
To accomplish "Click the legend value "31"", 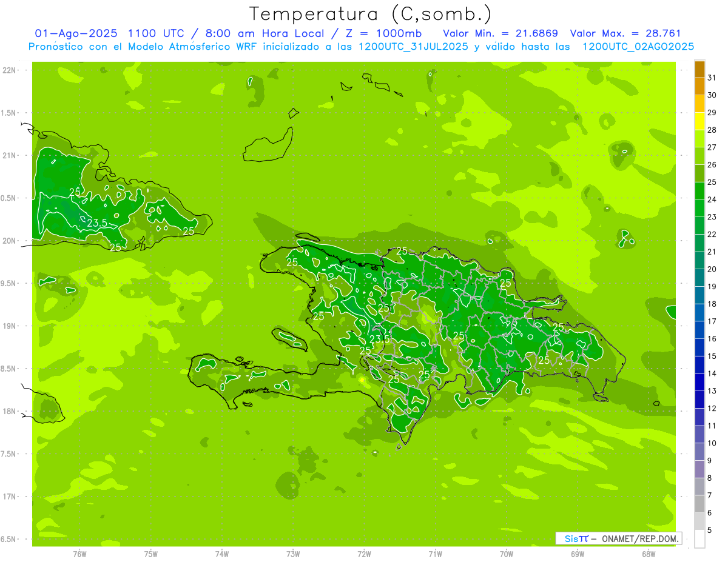I will pyautogui.click(x=712, y=78).
